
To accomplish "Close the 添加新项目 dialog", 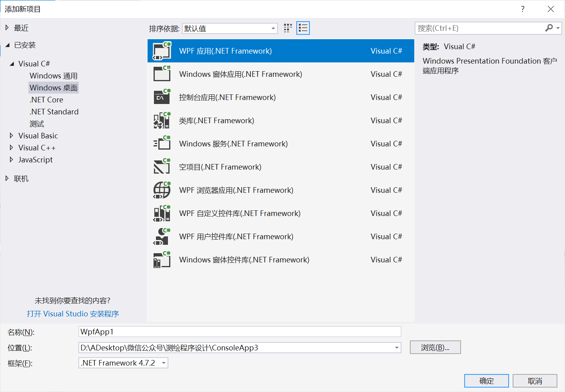I will 551,9.
